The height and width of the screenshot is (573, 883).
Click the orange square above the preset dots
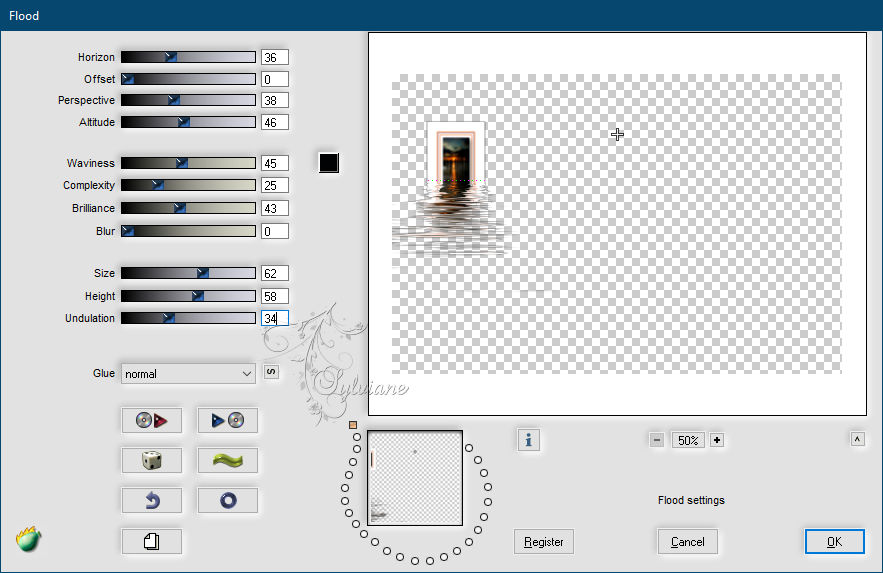tap(353, 425)
